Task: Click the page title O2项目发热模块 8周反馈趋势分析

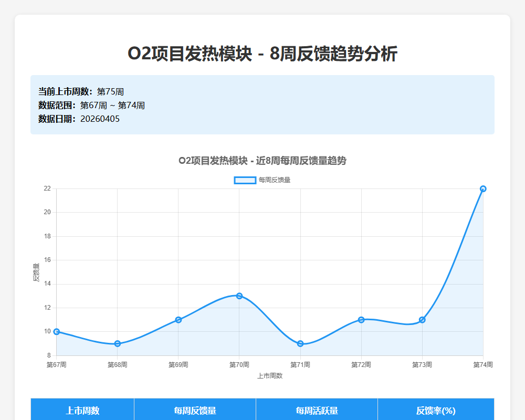Action: [x=262, y=54]
